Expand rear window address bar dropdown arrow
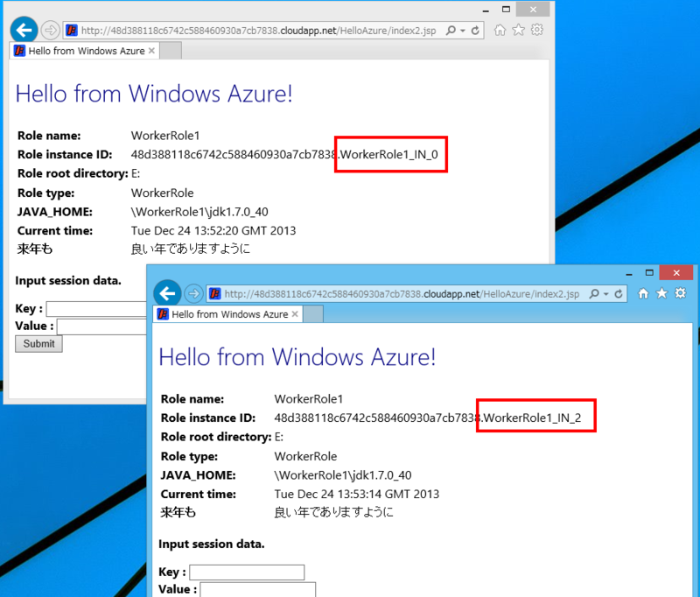This screenshot has height=597, width=700. click(x=463, y=31)
